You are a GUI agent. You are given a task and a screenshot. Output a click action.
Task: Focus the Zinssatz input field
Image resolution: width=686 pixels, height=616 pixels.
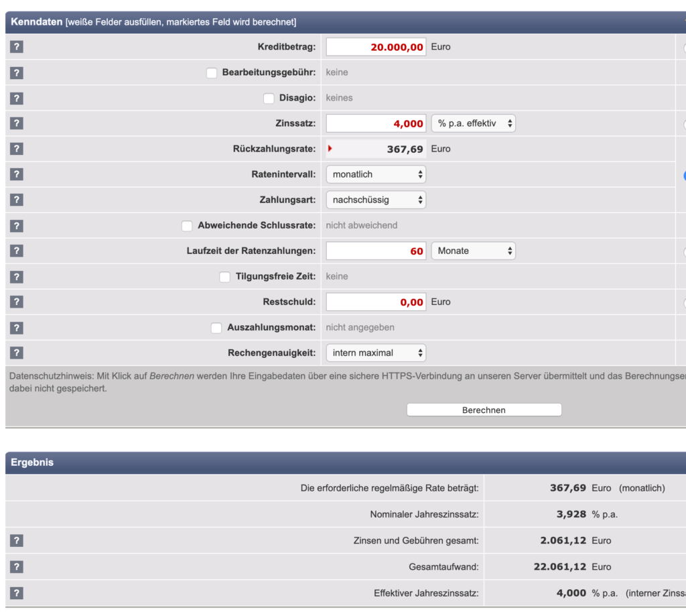tap(376, 123)
